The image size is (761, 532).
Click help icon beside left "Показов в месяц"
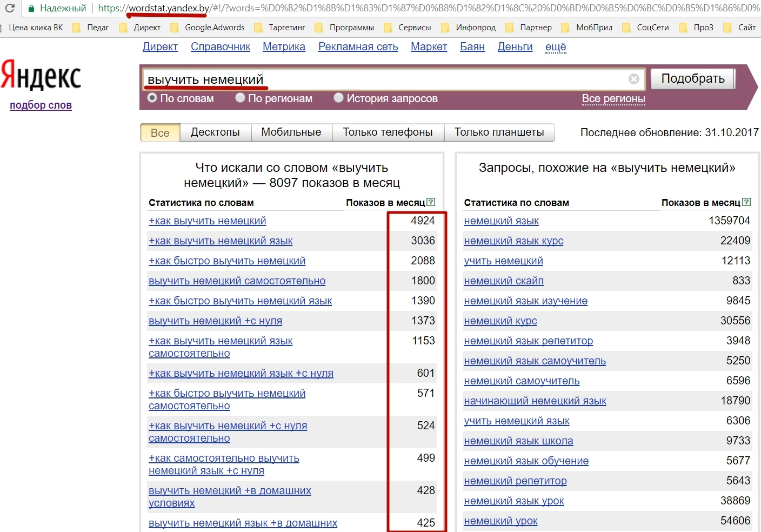431,202
